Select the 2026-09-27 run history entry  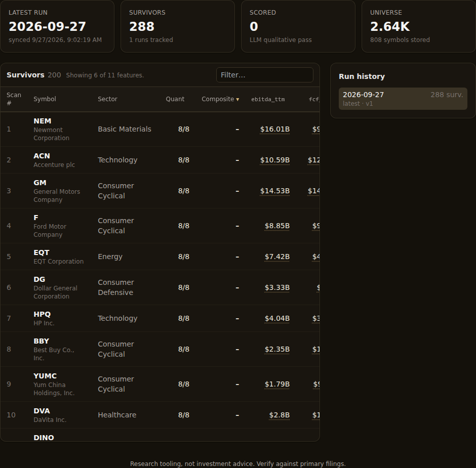coord(403,99)
